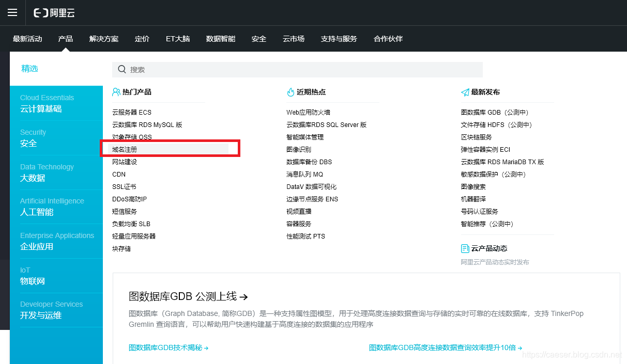Open 区块链服务 link
The height and width of the screenshot is (364, 627).
(x=477, y=137)
